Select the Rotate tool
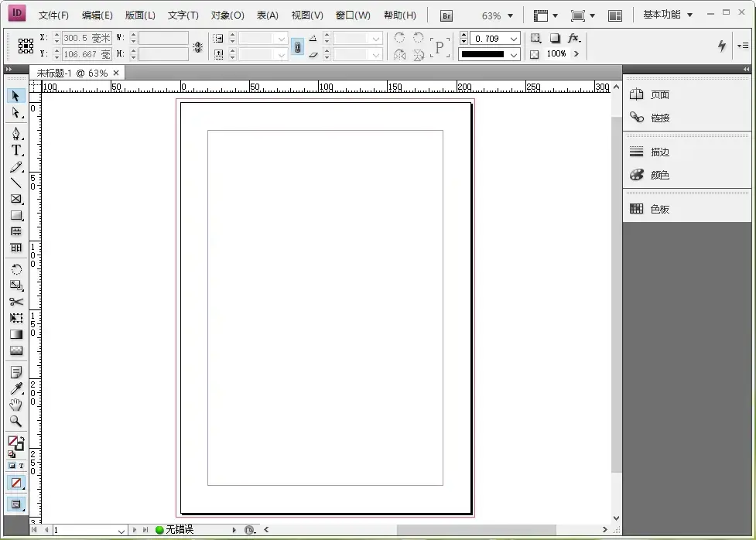 pos(16,269)
